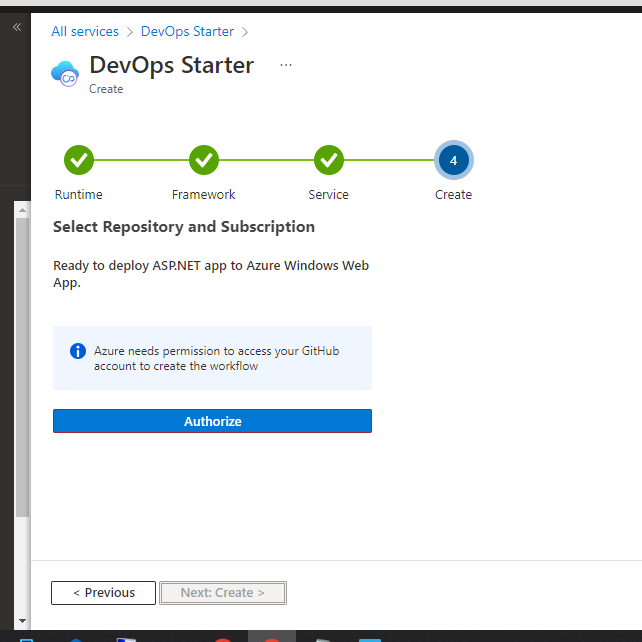Collapse the left sidebar with double chevron

click(16, 27)
